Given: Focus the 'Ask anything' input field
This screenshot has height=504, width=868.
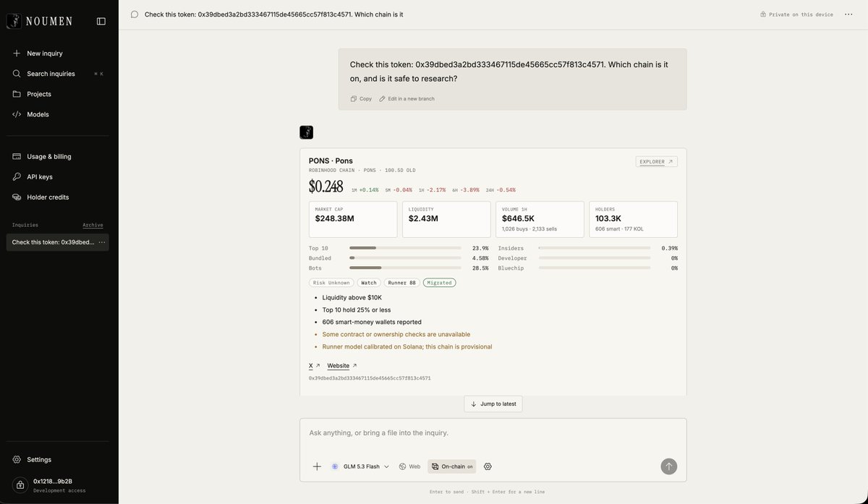Looking at the screenshot, I should pos(493,433).
